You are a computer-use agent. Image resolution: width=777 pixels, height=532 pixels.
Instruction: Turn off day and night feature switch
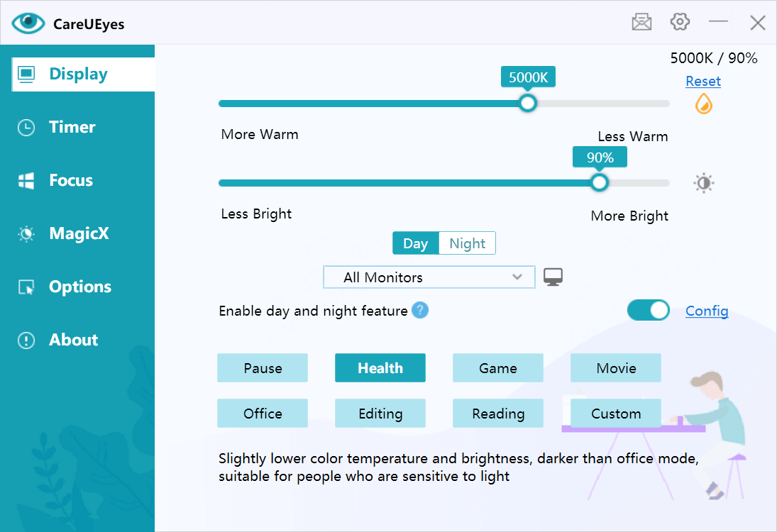(648, 311)
